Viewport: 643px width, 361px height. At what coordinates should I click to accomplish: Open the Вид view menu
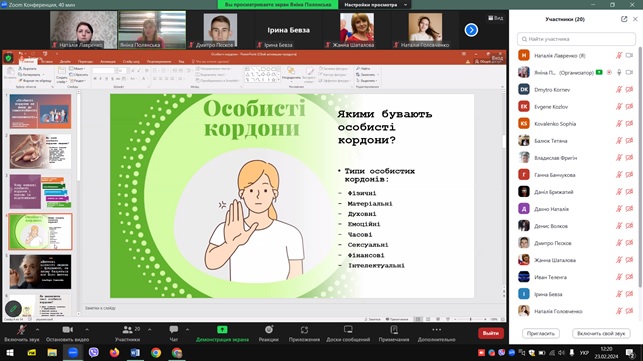coord(495,18)
